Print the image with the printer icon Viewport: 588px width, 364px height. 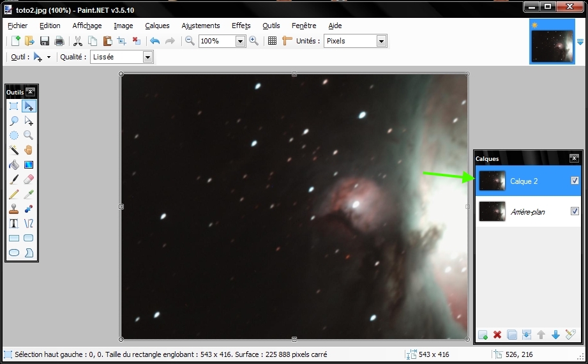(59, 41)
